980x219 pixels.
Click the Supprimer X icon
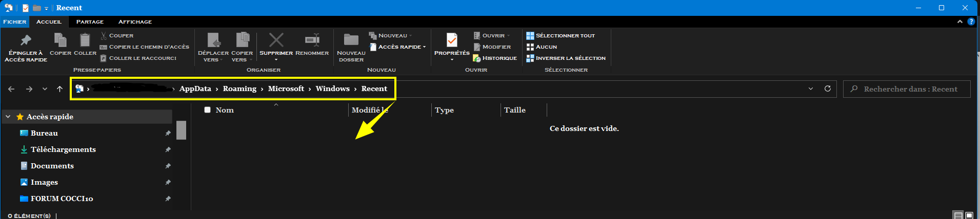(276, 40)
